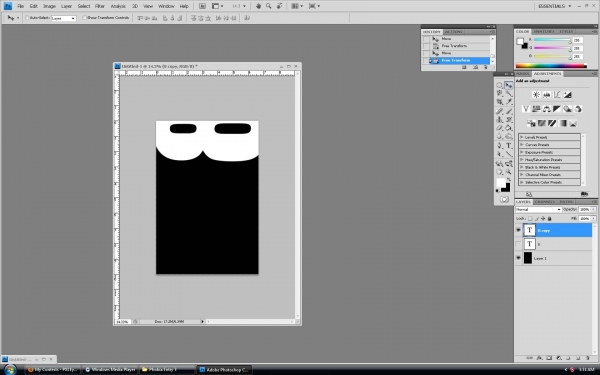Select the Eyedropper tool

[x=509, y=102]
